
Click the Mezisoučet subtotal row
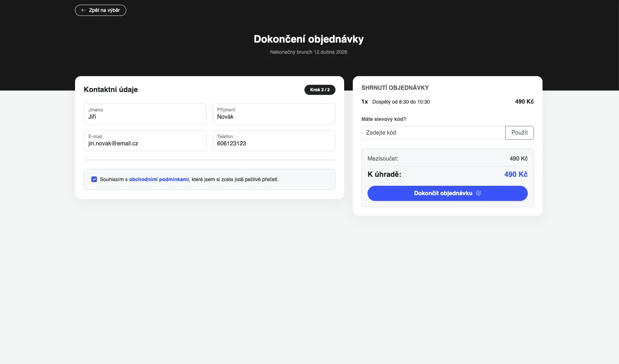click(447, 158)
